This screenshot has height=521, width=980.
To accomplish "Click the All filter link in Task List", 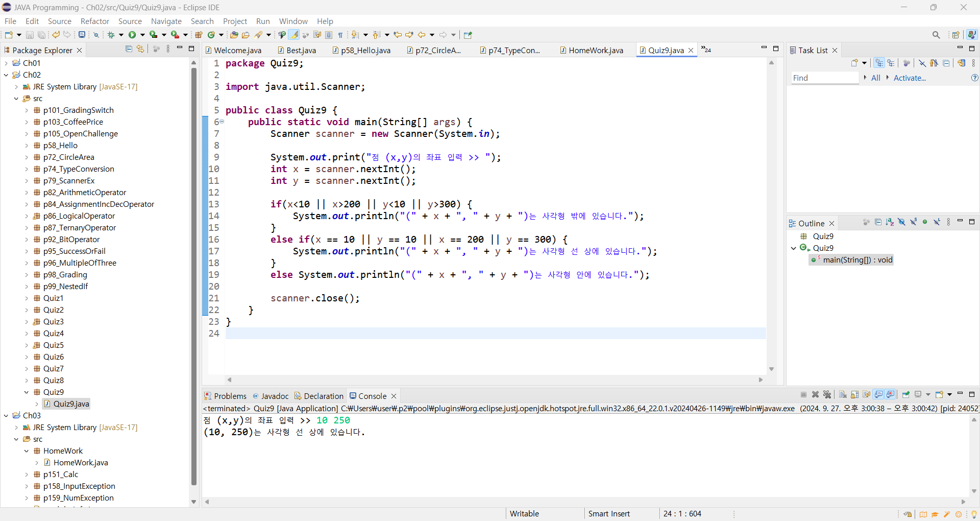I will [x=876, y=78].
